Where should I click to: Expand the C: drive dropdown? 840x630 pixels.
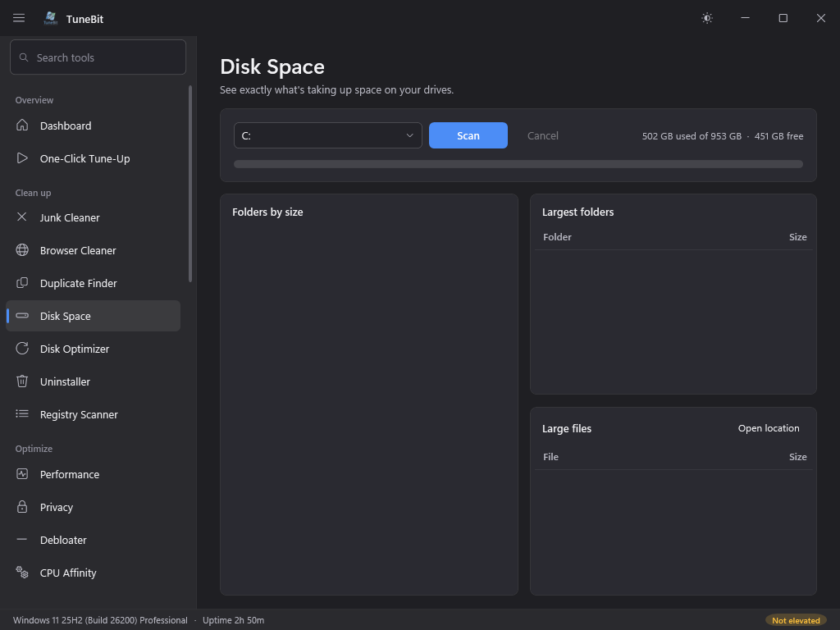328,135
